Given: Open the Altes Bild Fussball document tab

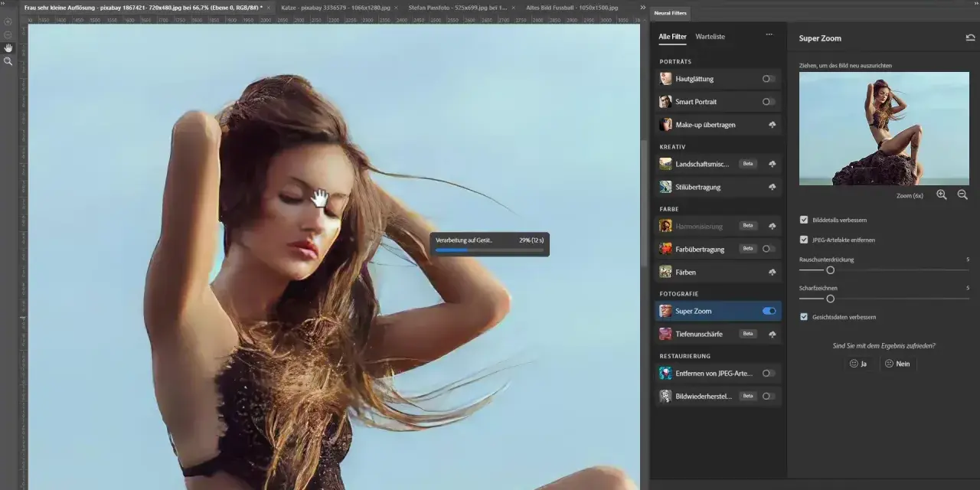Looking at the screenshot, I should (x=572, y=7).
